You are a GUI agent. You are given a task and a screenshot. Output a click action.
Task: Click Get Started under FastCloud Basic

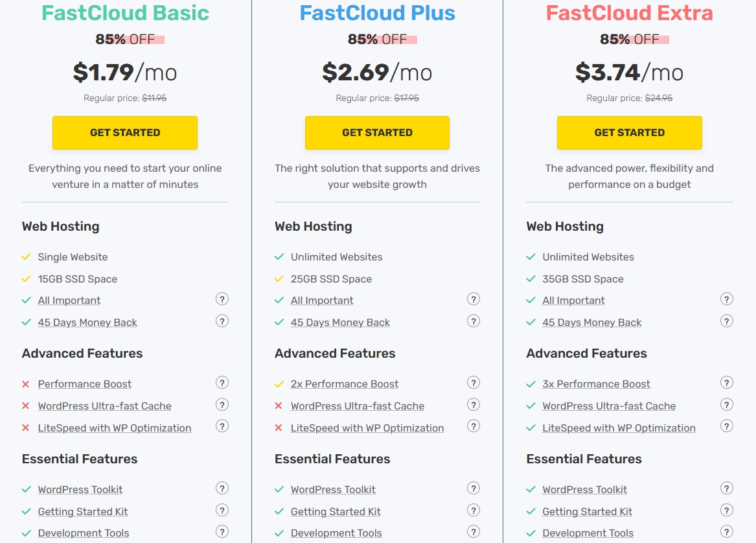(x=125, y=133)
